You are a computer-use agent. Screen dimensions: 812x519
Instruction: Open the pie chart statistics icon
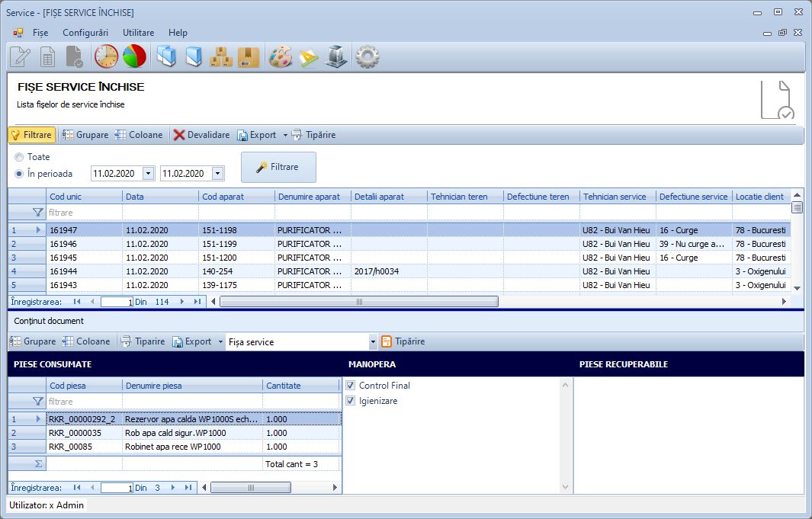134,56
